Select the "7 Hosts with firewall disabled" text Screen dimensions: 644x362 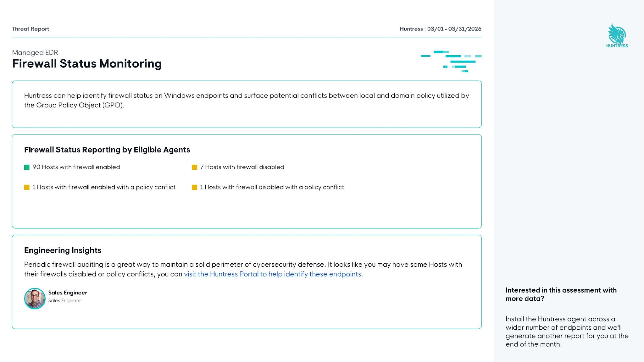point(242,167)
